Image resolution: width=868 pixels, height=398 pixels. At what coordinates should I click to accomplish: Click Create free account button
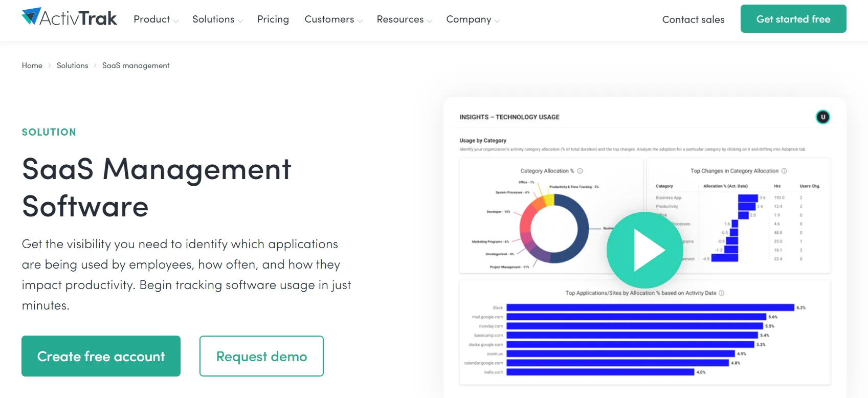[101, 356]
